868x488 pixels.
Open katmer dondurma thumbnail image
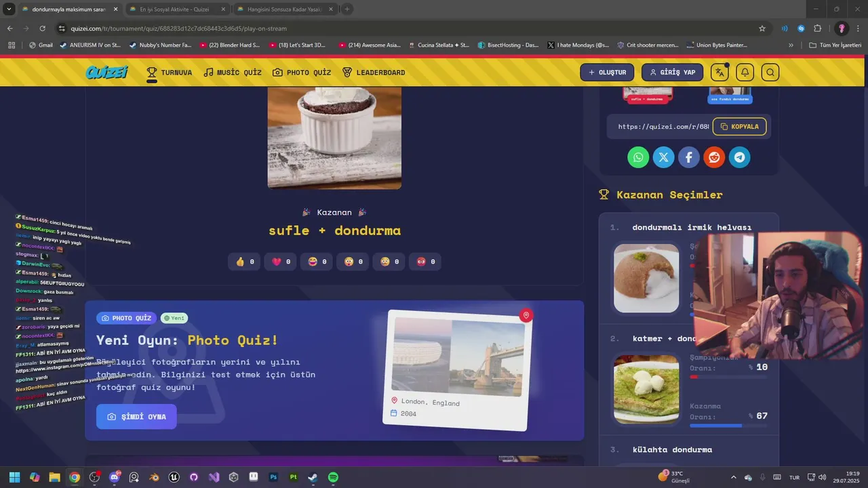point(646,390)
